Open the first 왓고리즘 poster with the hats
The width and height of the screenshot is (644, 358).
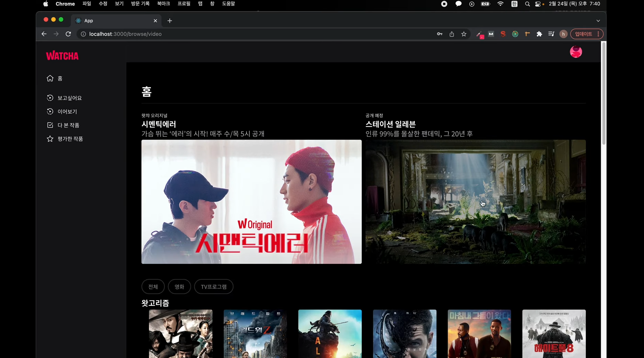pos(181,334)
